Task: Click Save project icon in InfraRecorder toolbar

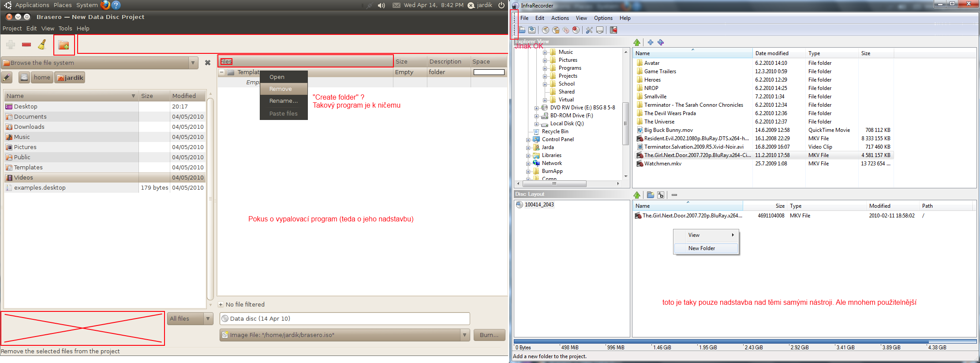Action: tap(532, 30)
